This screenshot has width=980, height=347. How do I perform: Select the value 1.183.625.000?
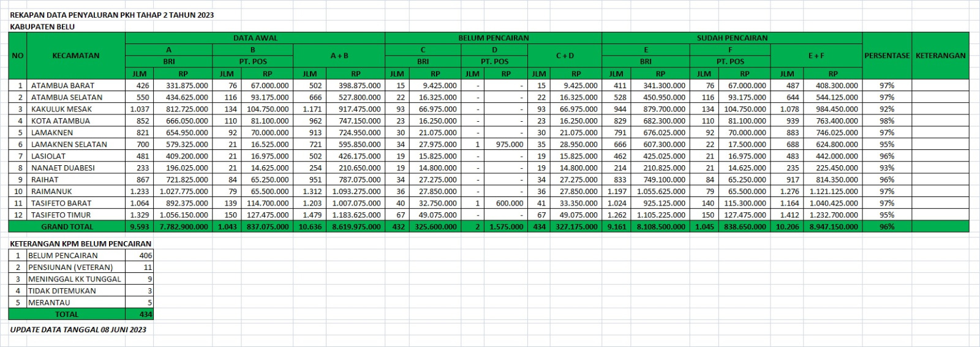point(356,215)
